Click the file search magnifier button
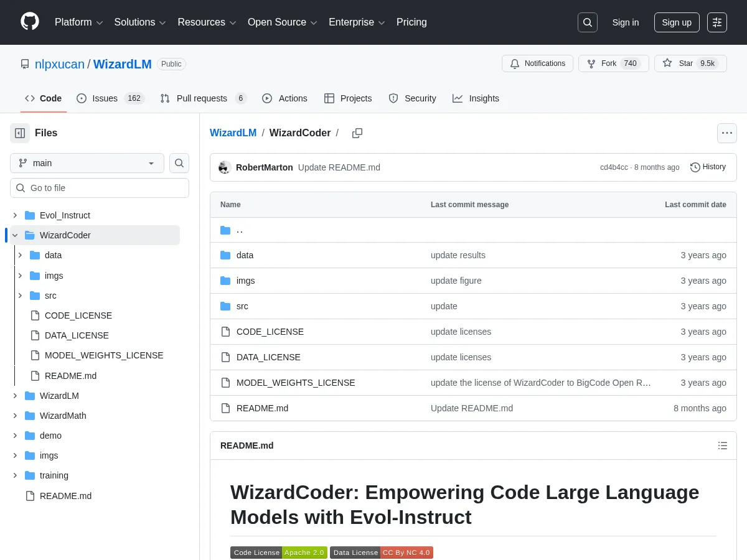Viewport: 747px width, 560px height. (179, 163)
